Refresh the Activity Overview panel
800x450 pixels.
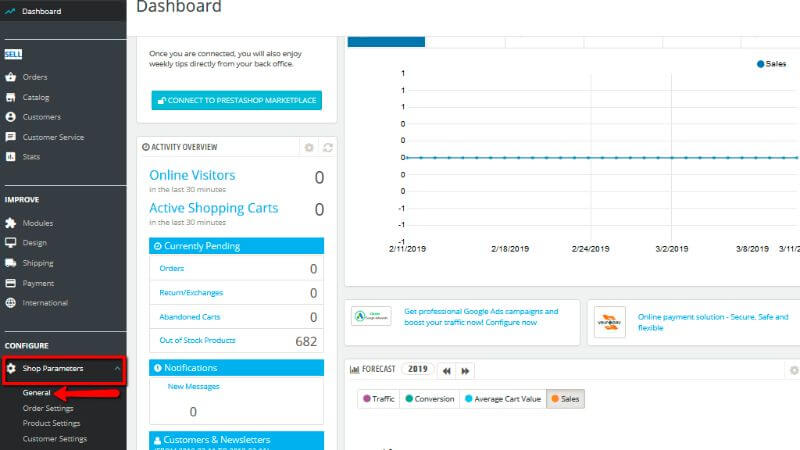click(328, 147)
